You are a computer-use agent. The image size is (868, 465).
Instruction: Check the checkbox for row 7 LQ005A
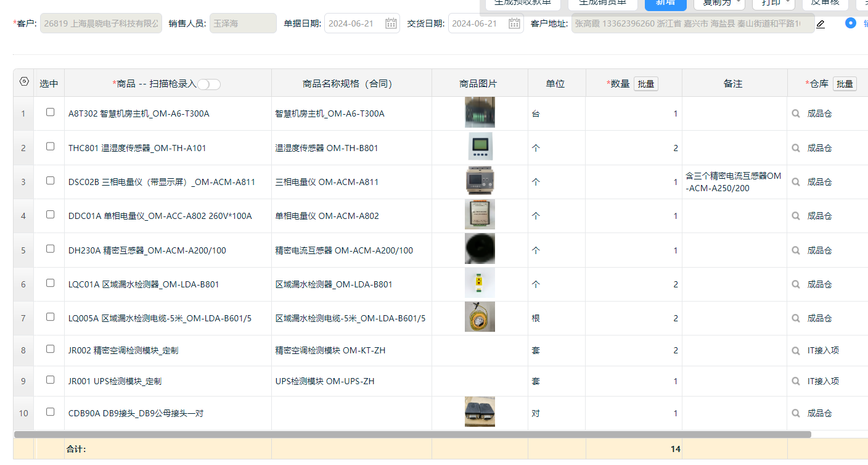click(x=50, y=317)
